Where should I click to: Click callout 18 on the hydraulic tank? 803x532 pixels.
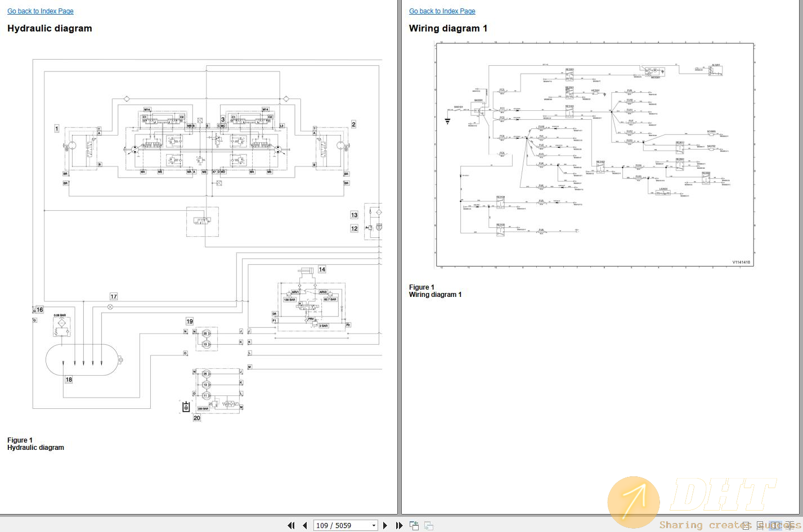tap(69, 380)
